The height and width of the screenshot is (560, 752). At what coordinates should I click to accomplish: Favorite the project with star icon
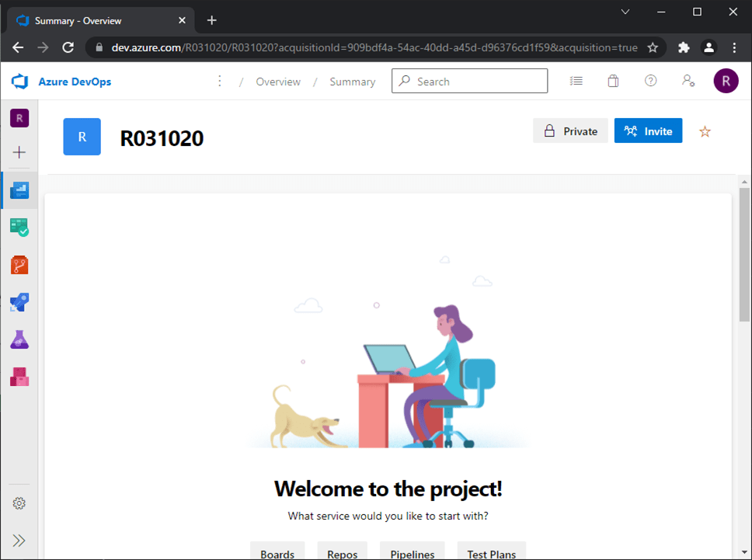705,131
